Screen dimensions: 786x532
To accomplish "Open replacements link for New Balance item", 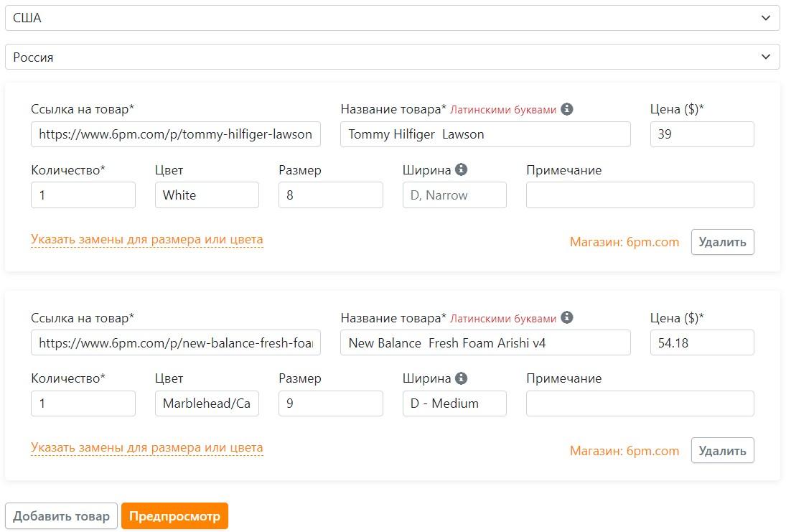I will pos(146,448).
